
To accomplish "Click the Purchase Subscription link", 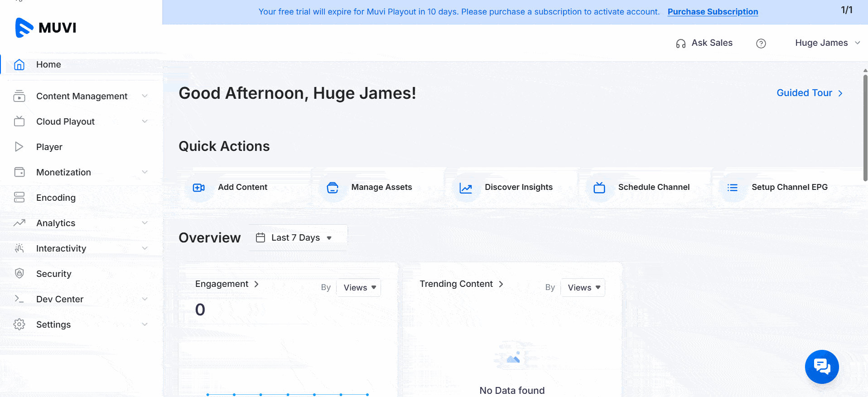I will tap(712, 12).
